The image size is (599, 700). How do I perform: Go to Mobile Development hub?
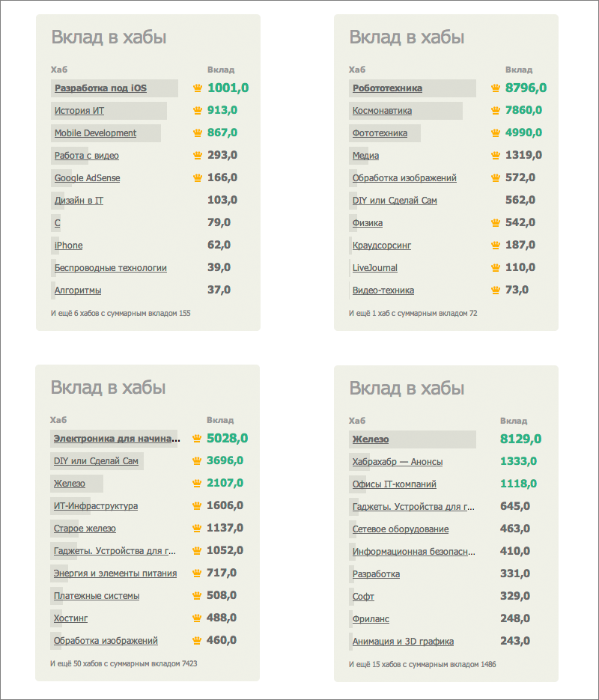click(x=95, y=133)
